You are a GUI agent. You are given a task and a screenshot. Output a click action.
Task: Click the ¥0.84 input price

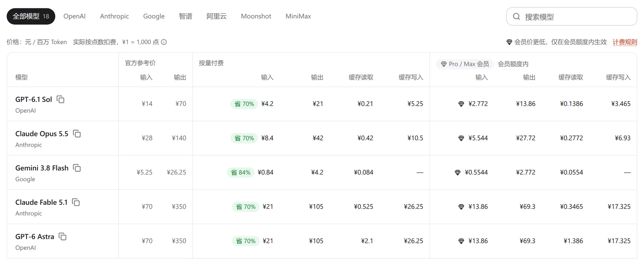[x=265, y=173]
